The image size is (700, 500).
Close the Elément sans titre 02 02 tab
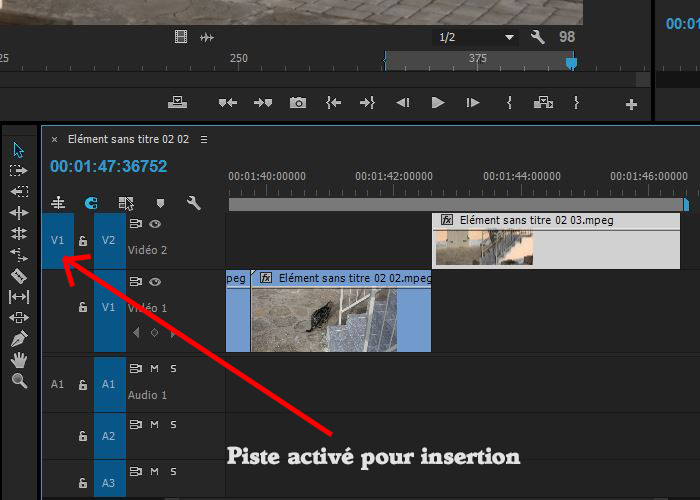point(54,139)
